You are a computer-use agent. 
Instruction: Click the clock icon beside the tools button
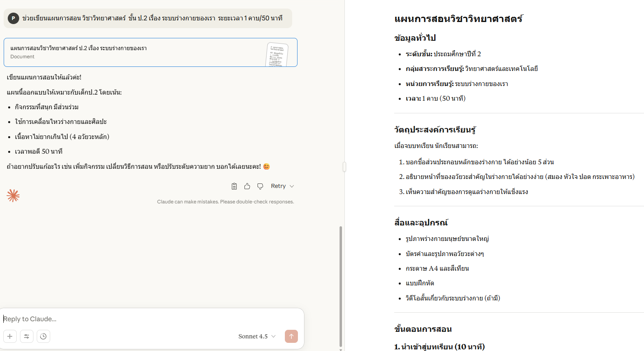click(43, 336)
